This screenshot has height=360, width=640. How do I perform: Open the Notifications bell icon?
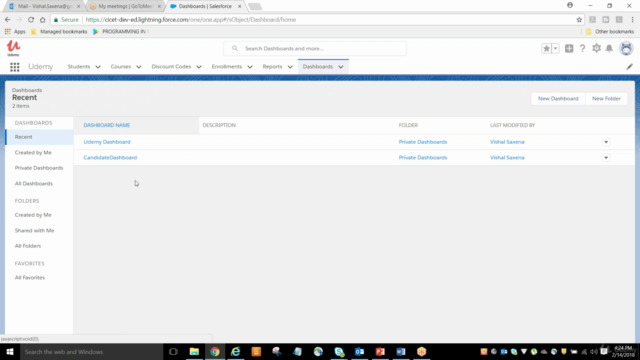coord(609,49)
